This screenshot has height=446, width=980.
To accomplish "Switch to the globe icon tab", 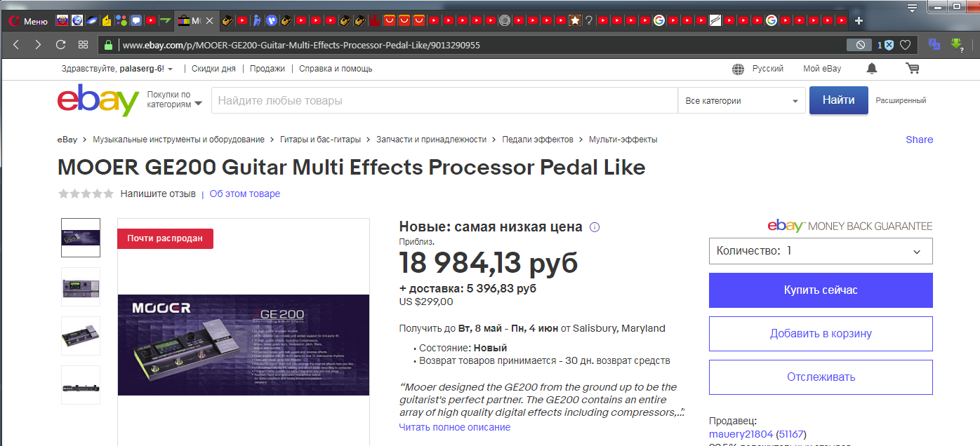I will pos(77,21).
